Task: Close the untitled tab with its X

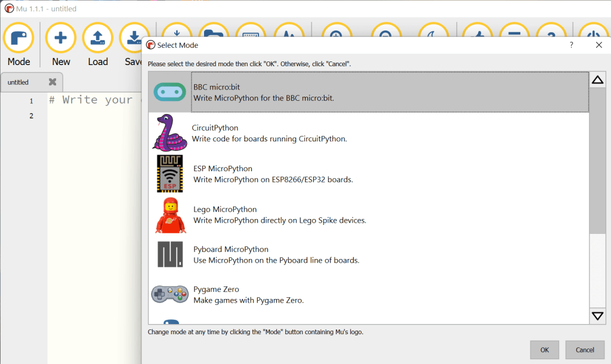Action: pos(53,82)
